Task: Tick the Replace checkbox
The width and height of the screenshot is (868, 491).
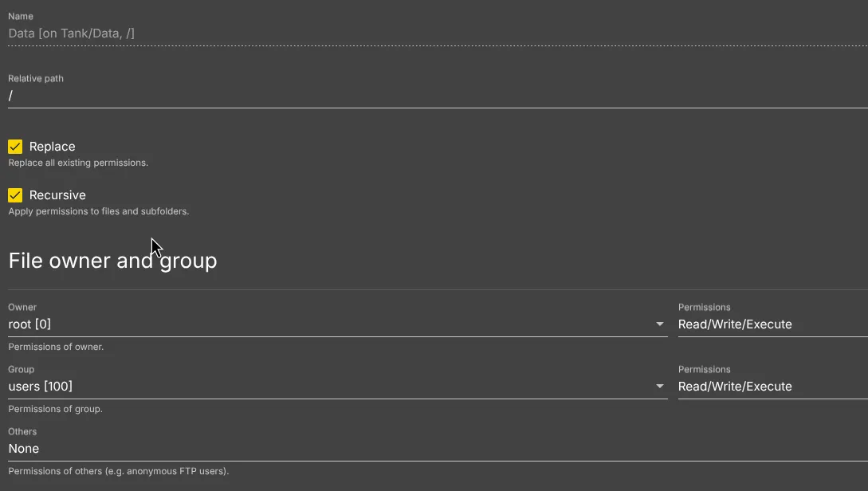Action: tap(15, 147)
